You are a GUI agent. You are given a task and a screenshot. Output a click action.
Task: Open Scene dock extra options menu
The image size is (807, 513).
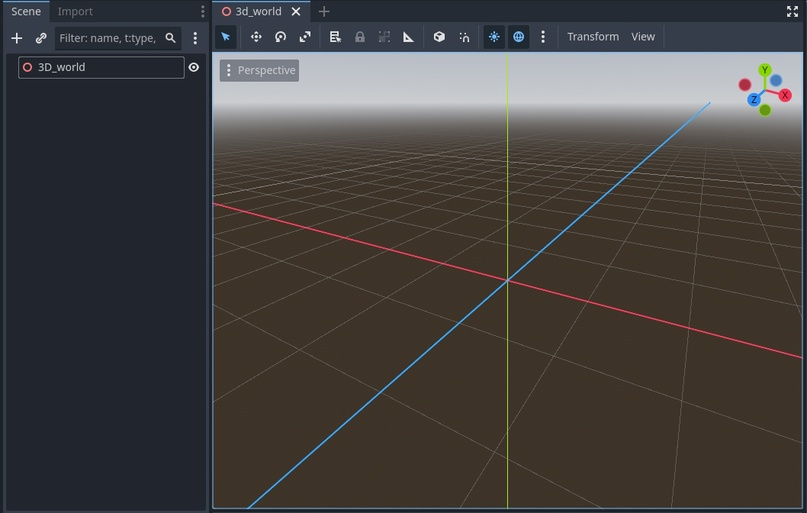195,38
